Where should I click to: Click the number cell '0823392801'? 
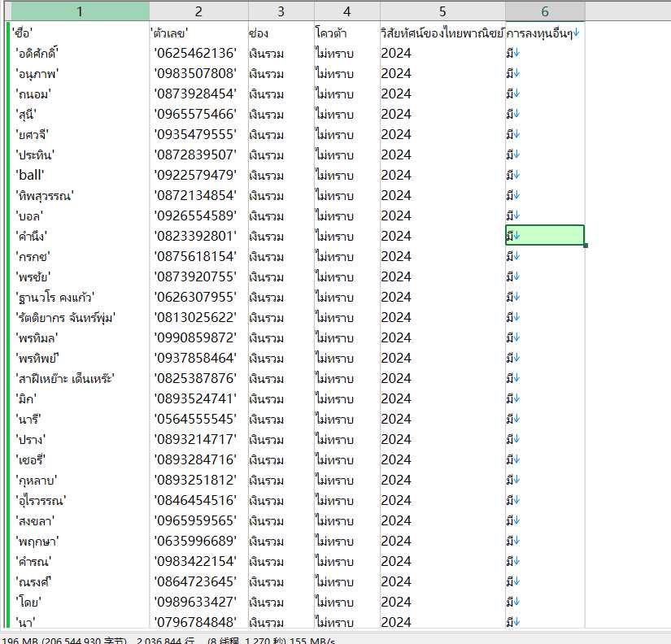pos(198,236)
